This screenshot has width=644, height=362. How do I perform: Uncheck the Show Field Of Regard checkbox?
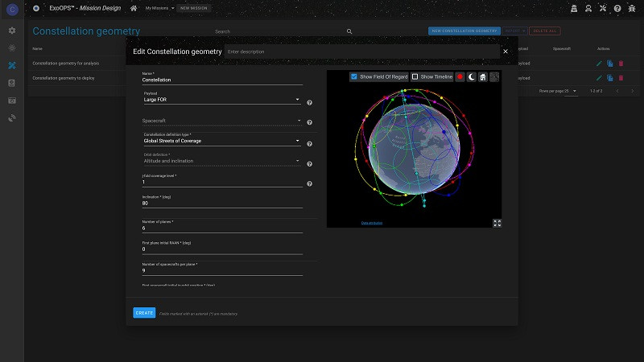click(x=354, y=77)
